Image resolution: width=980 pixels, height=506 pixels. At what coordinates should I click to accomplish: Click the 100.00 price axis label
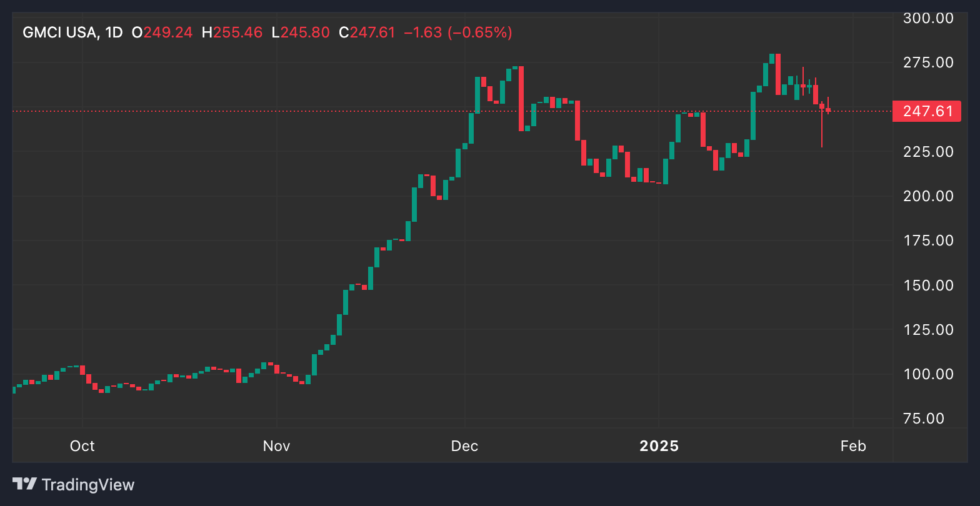928,374
